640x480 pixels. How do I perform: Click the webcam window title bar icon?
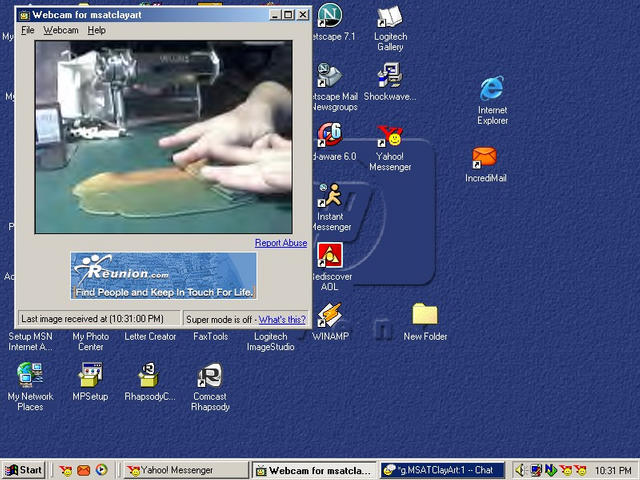[24, 16]
